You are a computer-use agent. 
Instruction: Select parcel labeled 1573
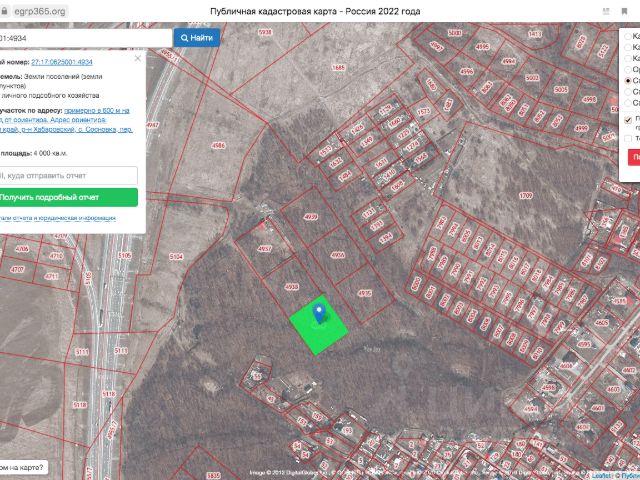tap(424, 111)
